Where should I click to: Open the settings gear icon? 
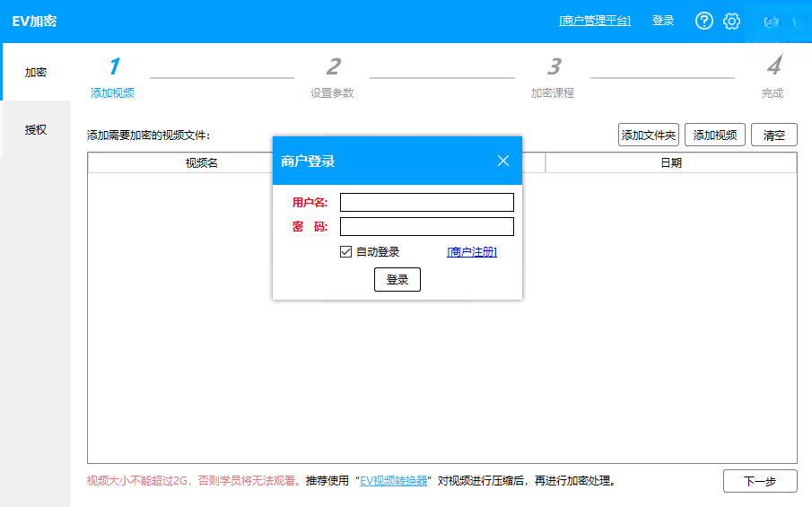point(731,21)
